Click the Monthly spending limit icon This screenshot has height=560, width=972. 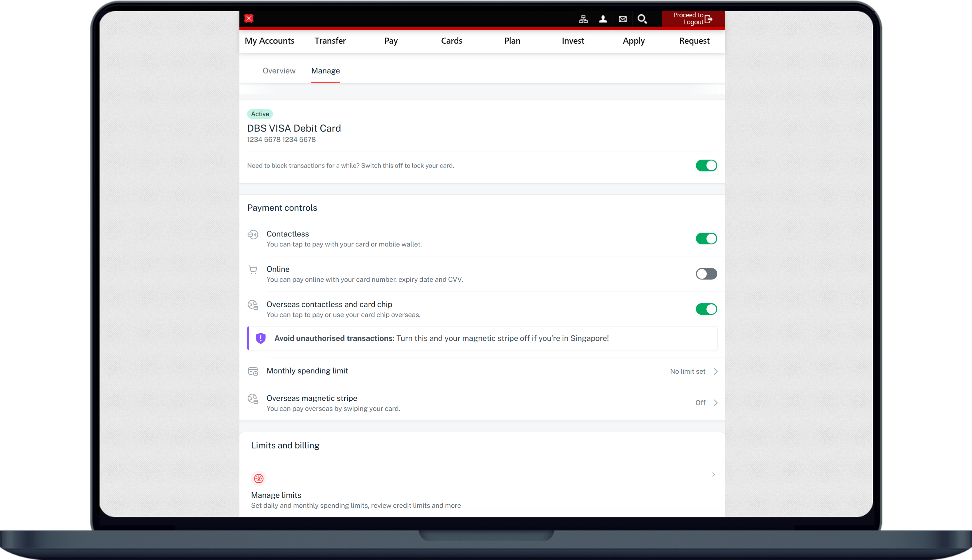[x=253, y=371]
